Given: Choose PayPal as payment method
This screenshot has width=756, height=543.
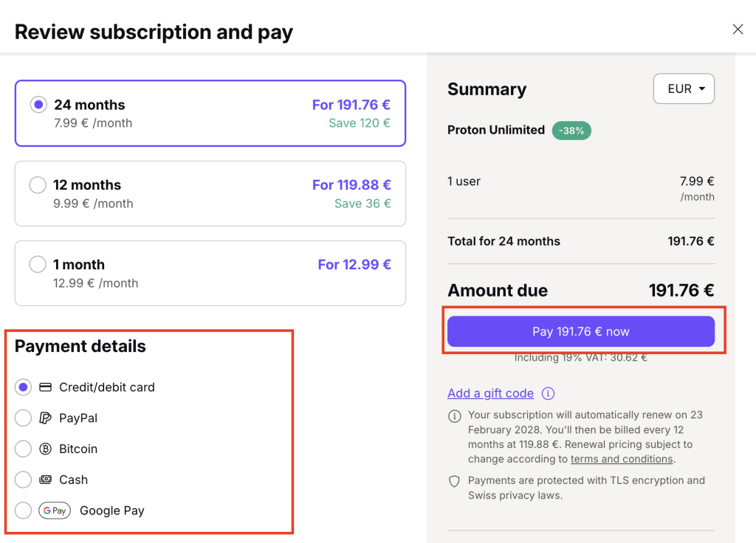Looking at the screenshot, I should pyautogui.click(x=23, y=418).
